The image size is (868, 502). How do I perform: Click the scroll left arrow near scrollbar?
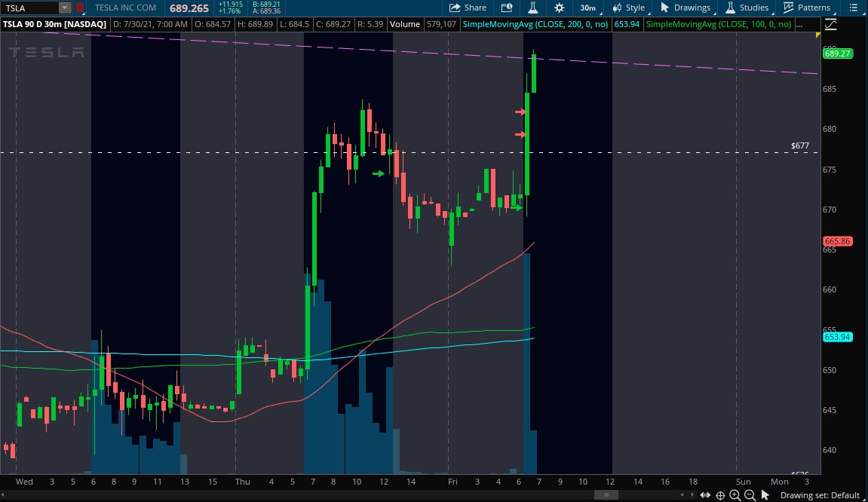[682, 494]
